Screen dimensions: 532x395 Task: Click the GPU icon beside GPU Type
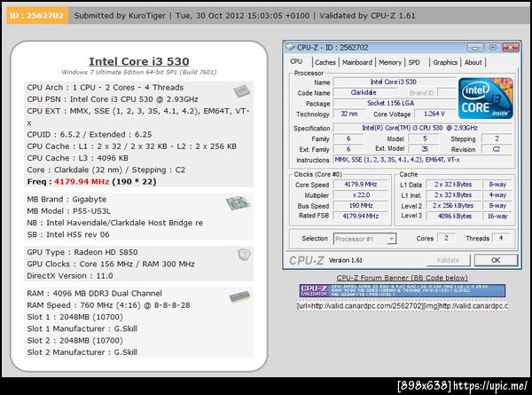244,255
